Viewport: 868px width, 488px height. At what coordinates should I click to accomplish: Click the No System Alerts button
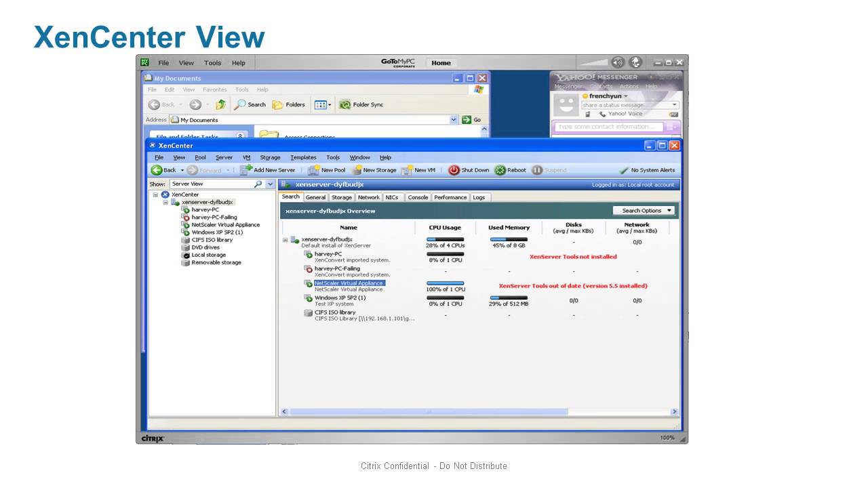(x=648, y=170)
